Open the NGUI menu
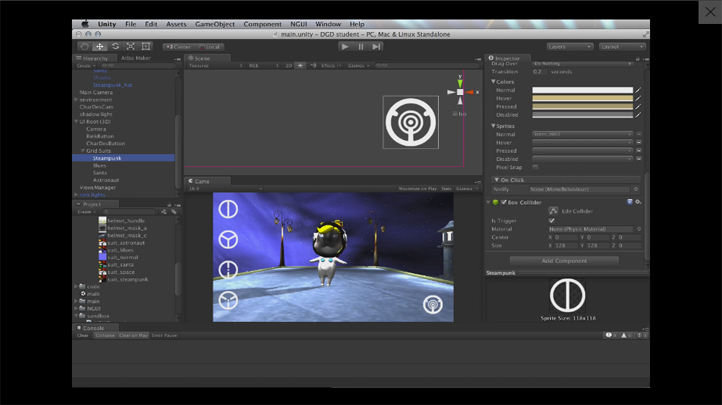 [x=298, y=24]
